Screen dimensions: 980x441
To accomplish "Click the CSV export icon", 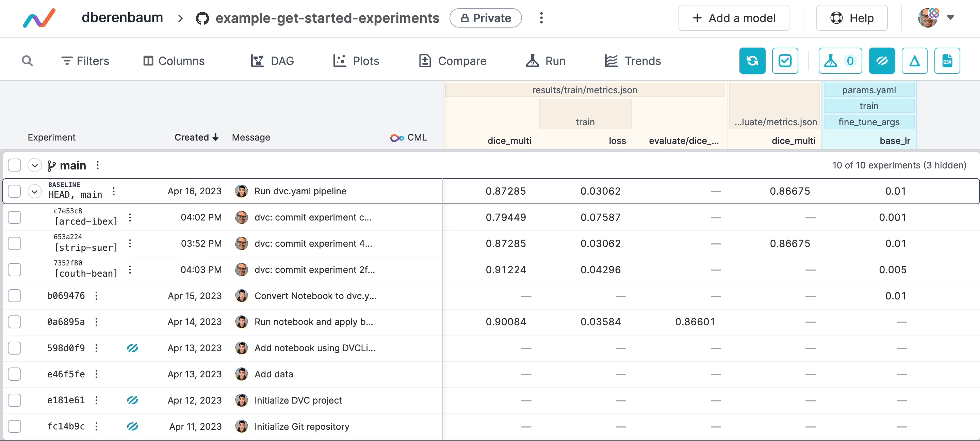I will pos(947,61).
